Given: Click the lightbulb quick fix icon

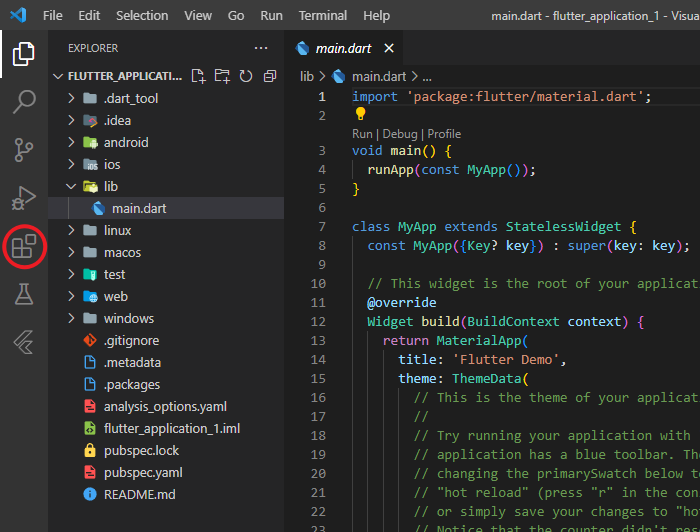Looking at the screenshot, I should [360, 114].
